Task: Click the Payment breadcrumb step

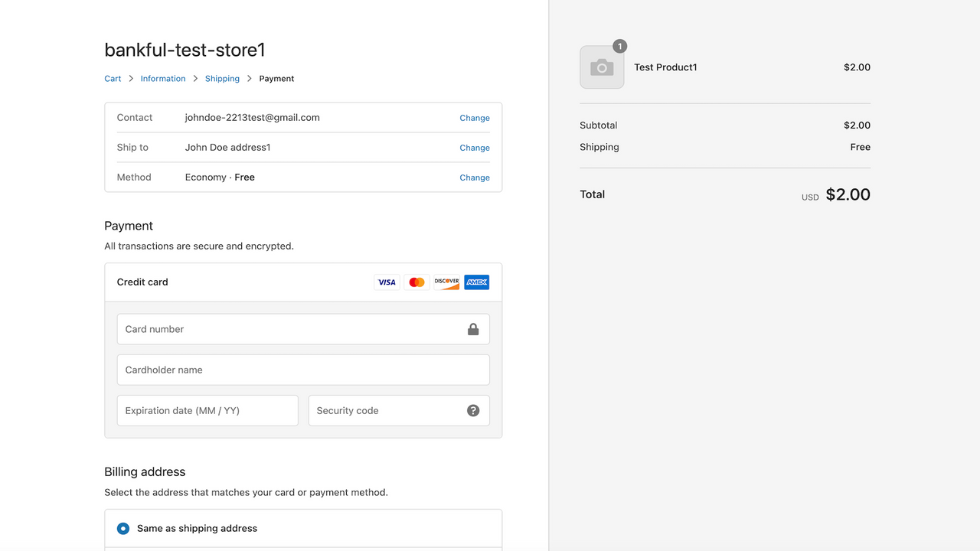Action: click(x=276, y=79)
